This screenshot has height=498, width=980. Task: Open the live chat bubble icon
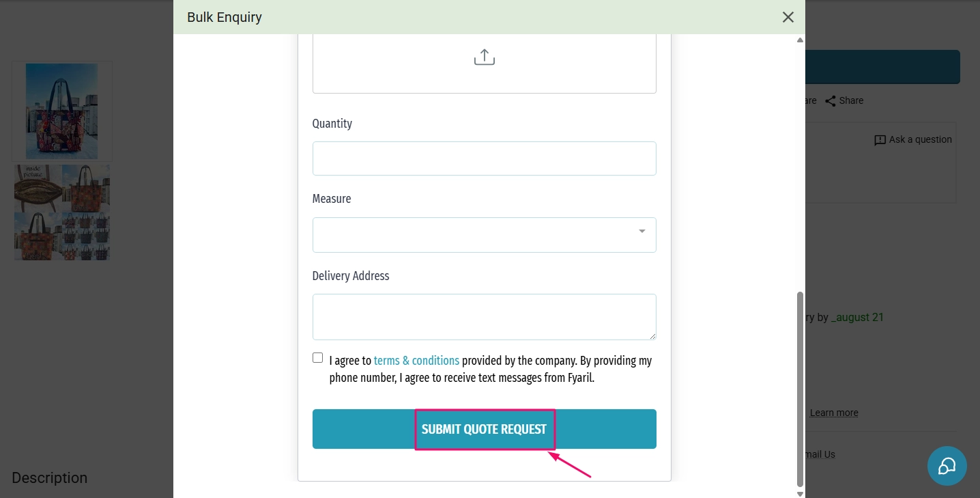[947, 465]
